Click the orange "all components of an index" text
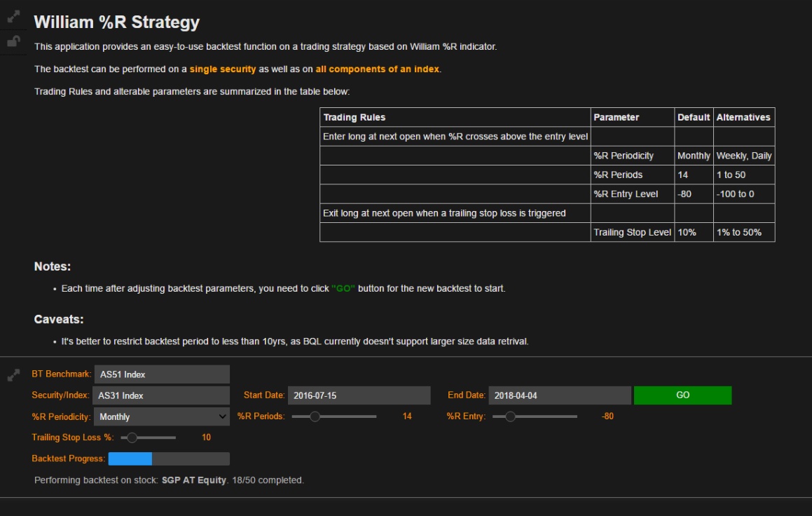Viewport: 812px width, 516px height. pyautogui.click(x=378, y=69)
